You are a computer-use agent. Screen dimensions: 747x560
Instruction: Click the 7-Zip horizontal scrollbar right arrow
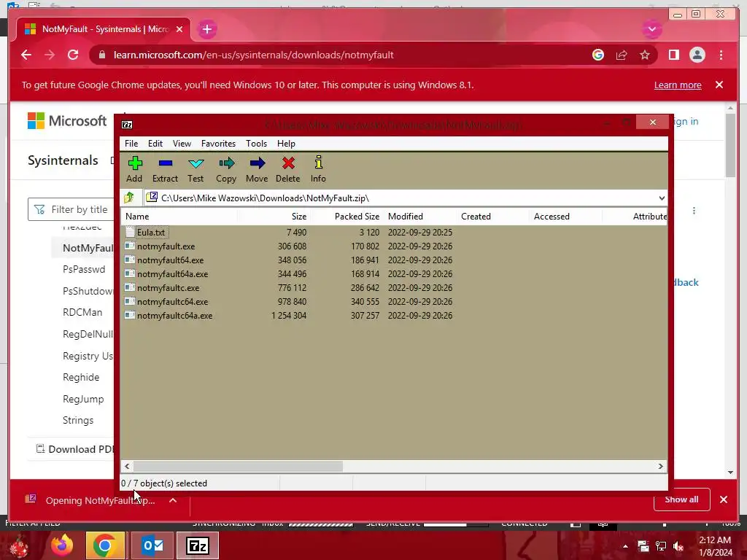(660, 466)
